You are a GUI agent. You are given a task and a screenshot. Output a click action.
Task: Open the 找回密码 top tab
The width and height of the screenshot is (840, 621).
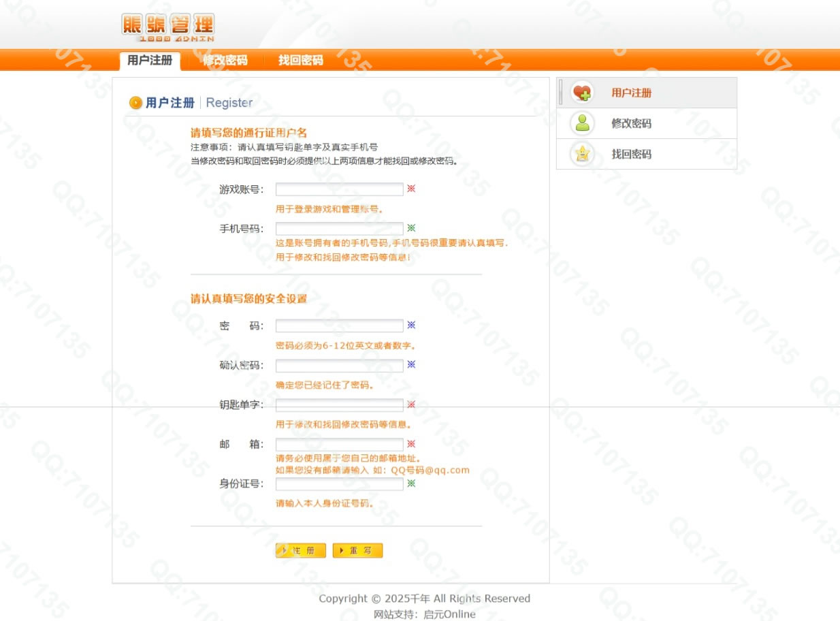pyautogui.click(x=300, y=60)
